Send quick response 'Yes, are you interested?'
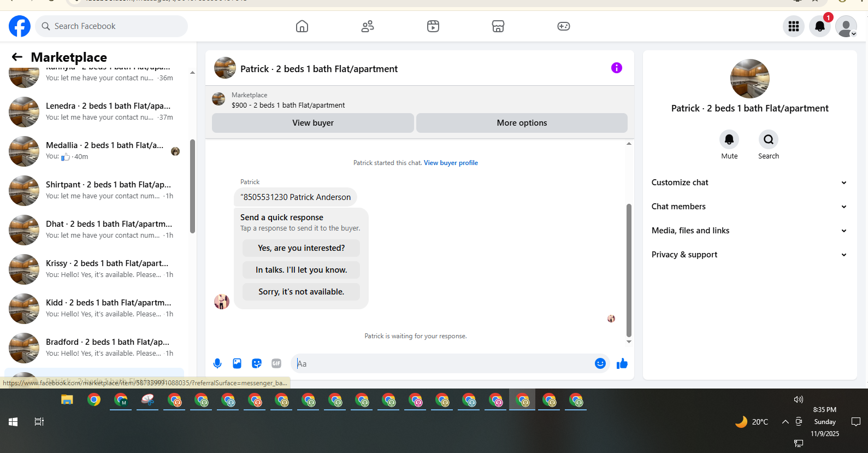 [302, 248]
